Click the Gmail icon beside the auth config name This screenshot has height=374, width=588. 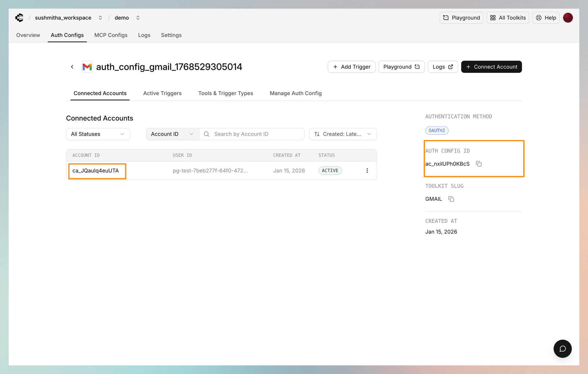[x=87, y=67]
